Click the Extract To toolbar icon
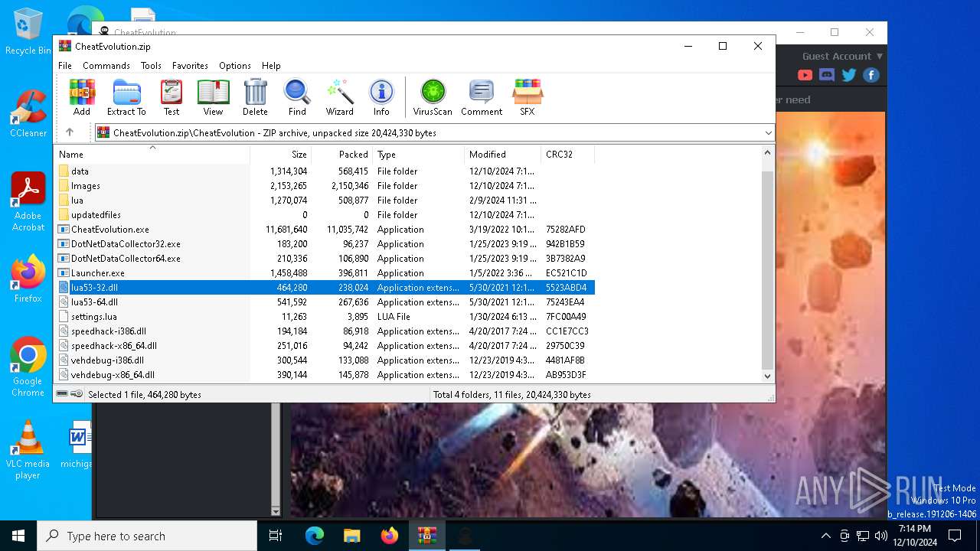This screenshot has width=980, height=551. pos(126,97)
